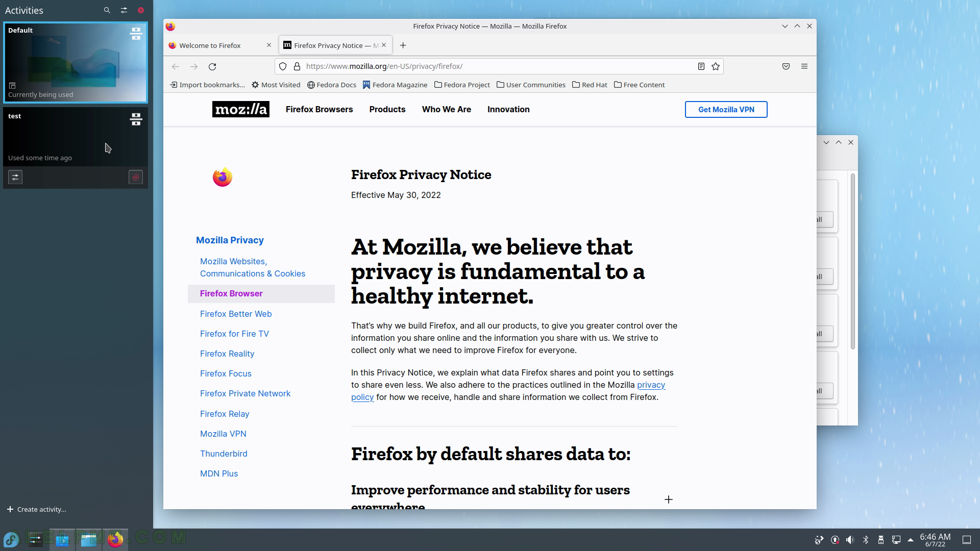The width and height of the screenshot is (980, 551).
Task: Expand Fedora Project bookmark folder
Action: point(462,85)
